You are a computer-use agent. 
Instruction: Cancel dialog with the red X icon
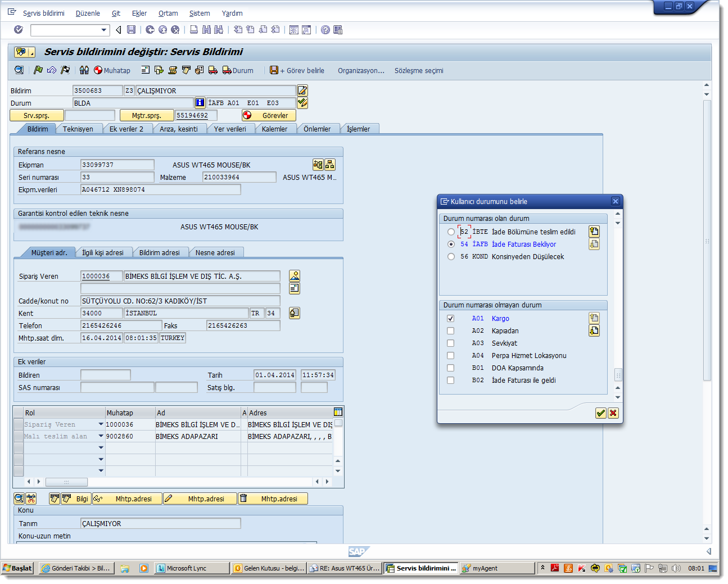click(613, 413)
